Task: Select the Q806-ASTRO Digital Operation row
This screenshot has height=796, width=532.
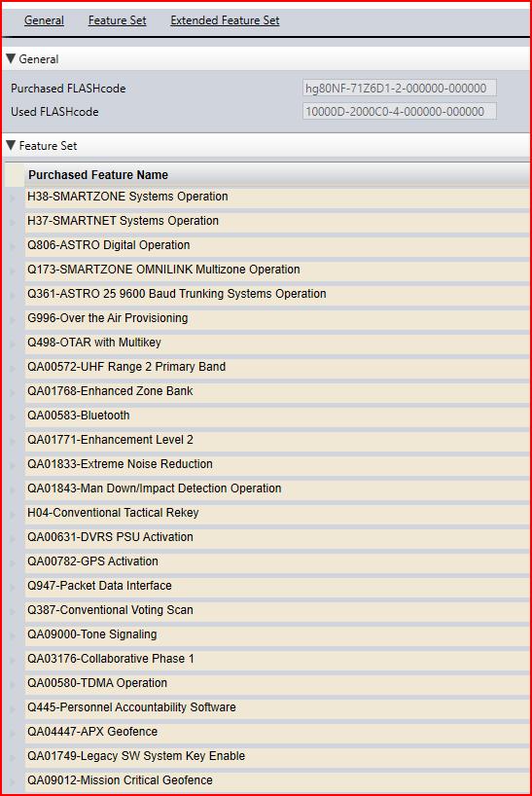Action: [x=276, y=245]
